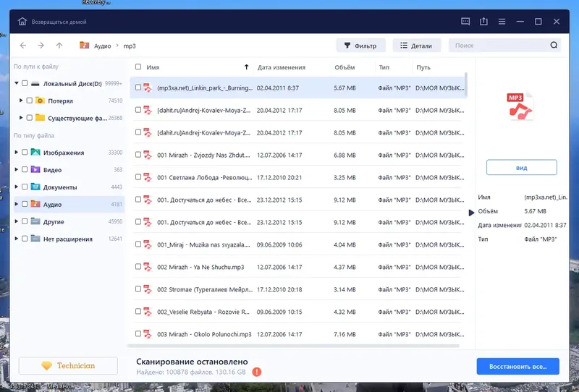
Task: Click the Видео category icon
Action: coord(35,169)
